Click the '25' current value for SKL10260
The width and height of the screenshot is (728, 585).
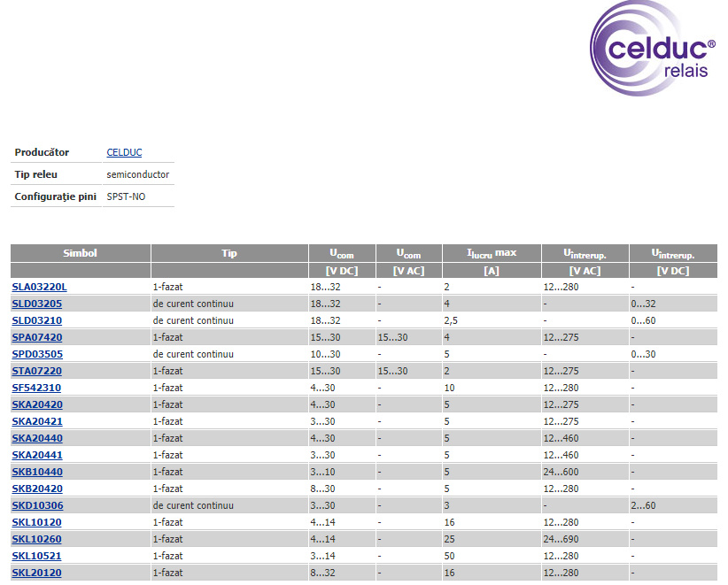click(x=449, y=539)
